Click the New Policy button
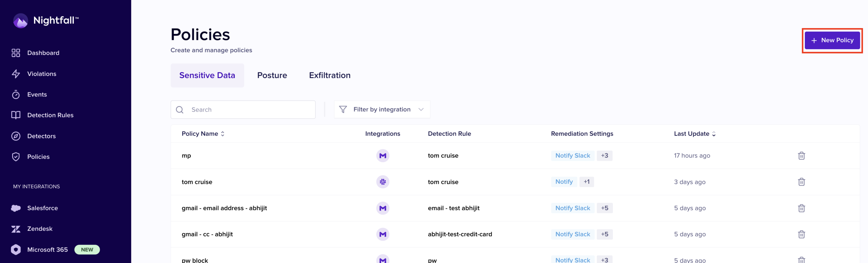 pyautogui.click(x=832, y=40)
